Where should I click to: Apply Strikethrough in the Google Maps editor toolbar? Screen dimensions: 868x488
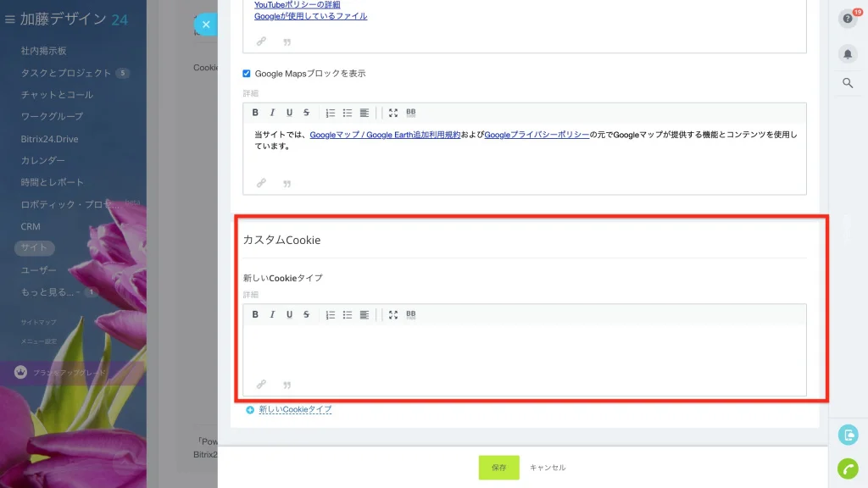[x=306, y=113]
